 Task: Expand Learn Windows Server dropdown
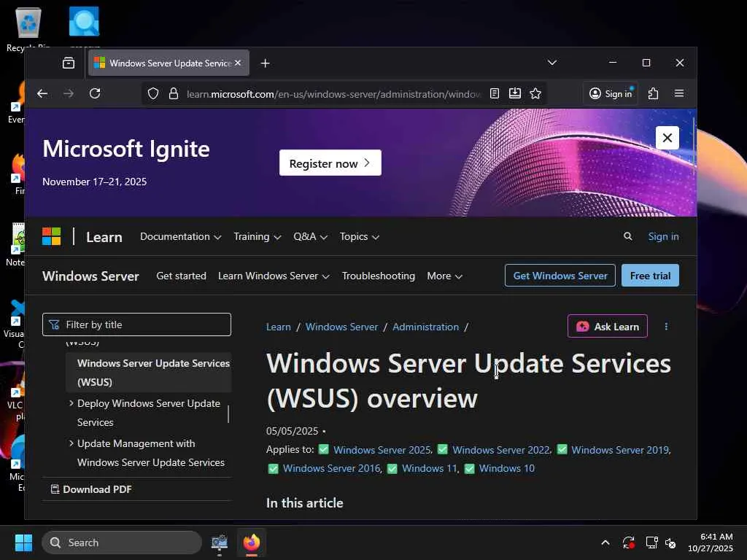pyautogui.click(x=274, y=276)
